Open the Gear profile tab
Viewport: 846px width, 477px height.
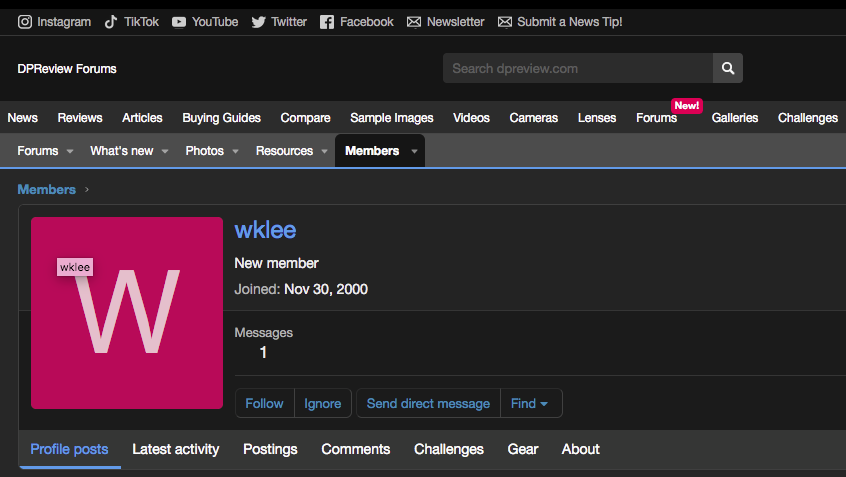pyautogui.click(x=523, y=449)
